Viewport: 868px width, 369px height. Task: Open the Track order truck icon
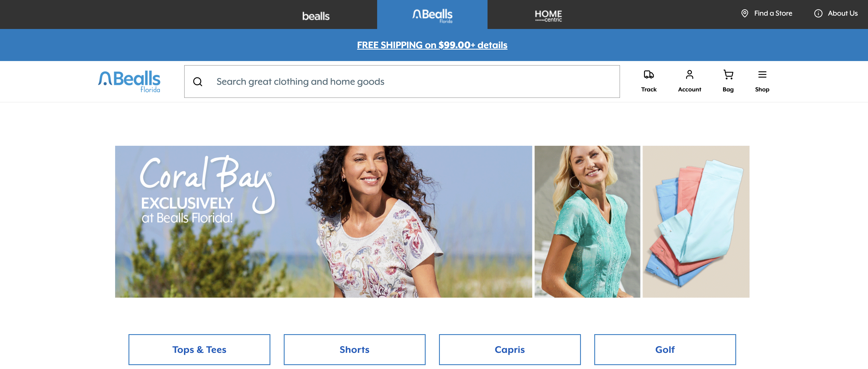tap(649, 74)
